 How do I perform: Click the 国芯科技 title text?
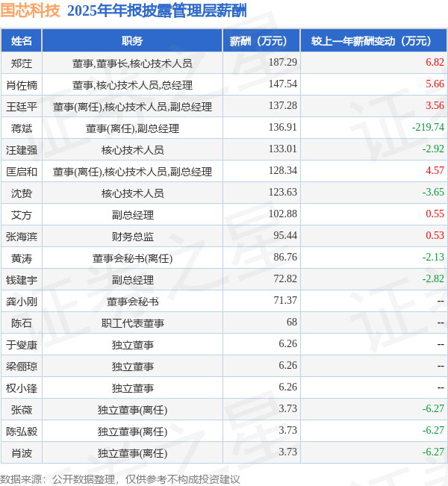[x=30, y=10]
